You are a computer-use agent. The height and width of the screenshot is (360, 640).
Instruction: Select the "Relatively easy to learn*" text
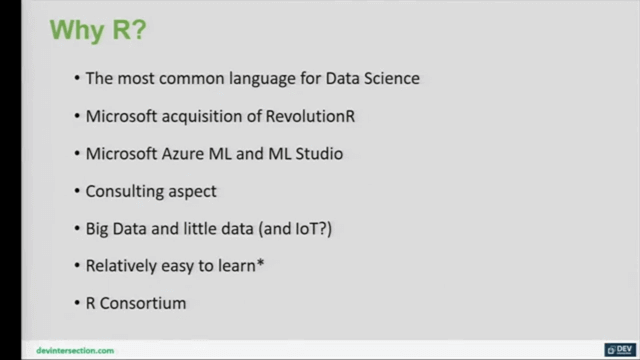click(x=175, y=266)
